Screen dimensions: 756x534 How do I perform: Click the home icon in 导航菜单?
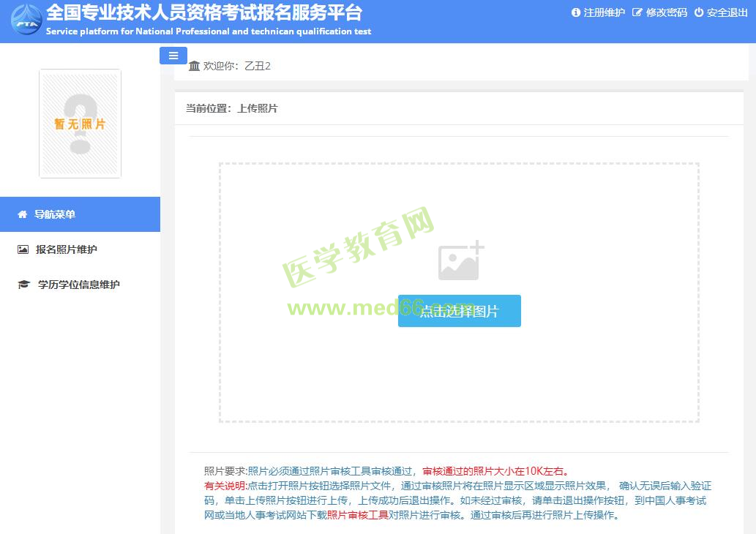pos(22,214)
